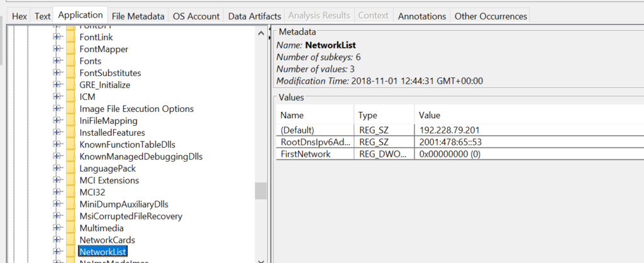
Task: Click the FontLink folder icon
Action: [x=70, y=37]
